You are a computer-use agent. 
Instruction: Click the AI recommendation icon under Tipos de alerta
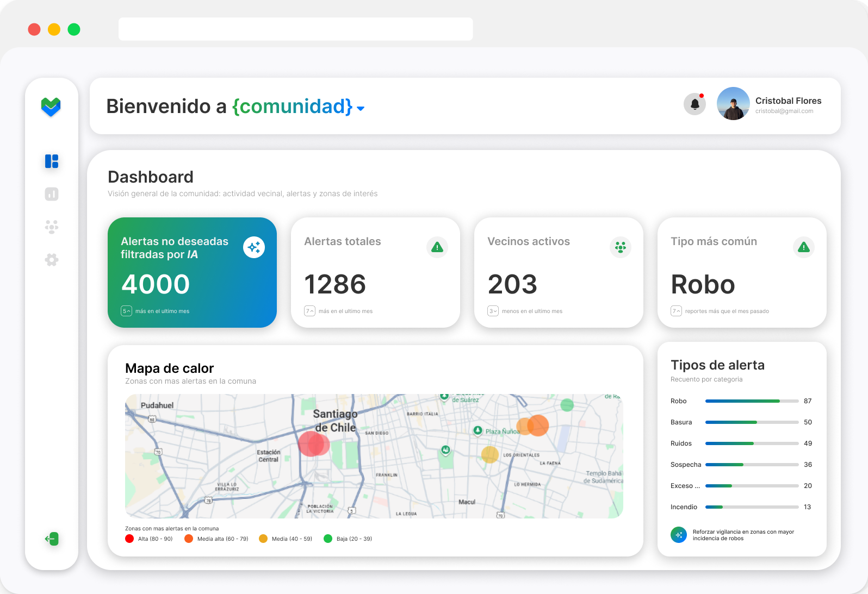pyautogui.click(x=679, y=535)
